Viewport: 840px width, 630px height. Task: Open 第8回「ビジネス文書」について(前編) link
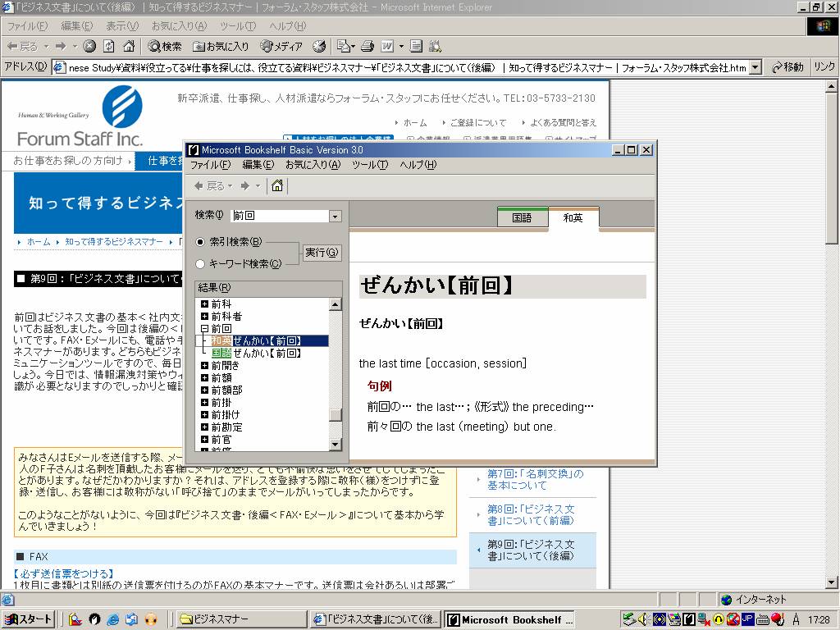click(x=531, y=515)
